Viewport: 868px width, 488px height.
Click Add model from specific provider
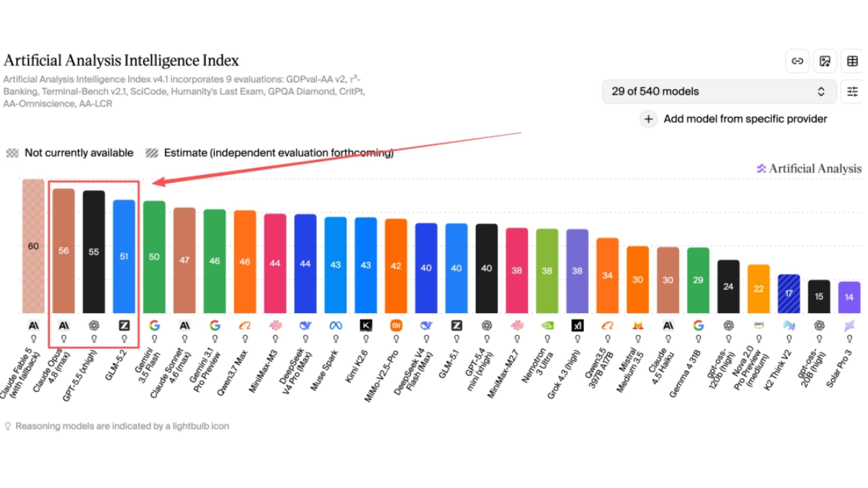coord(745,119)
